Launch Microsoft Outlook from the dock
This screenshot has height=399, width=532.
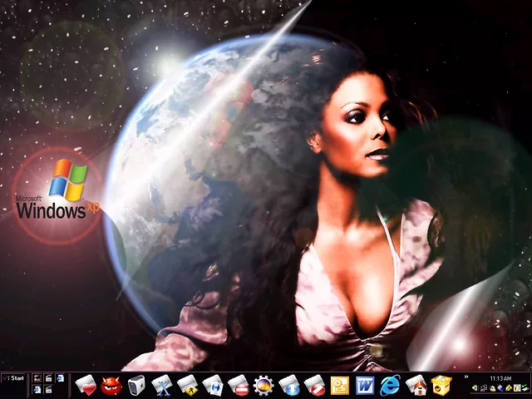340,386
